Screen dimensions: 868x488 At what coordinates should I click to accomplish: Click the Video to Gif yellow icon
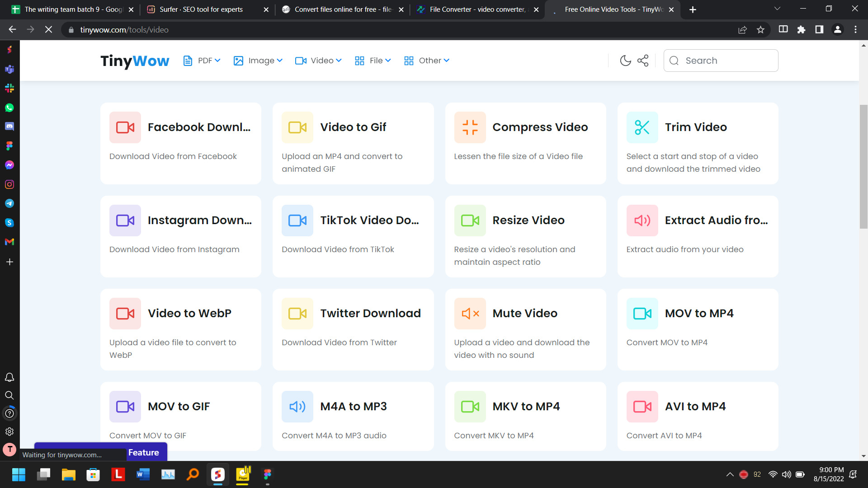click(x=297, y=127)
